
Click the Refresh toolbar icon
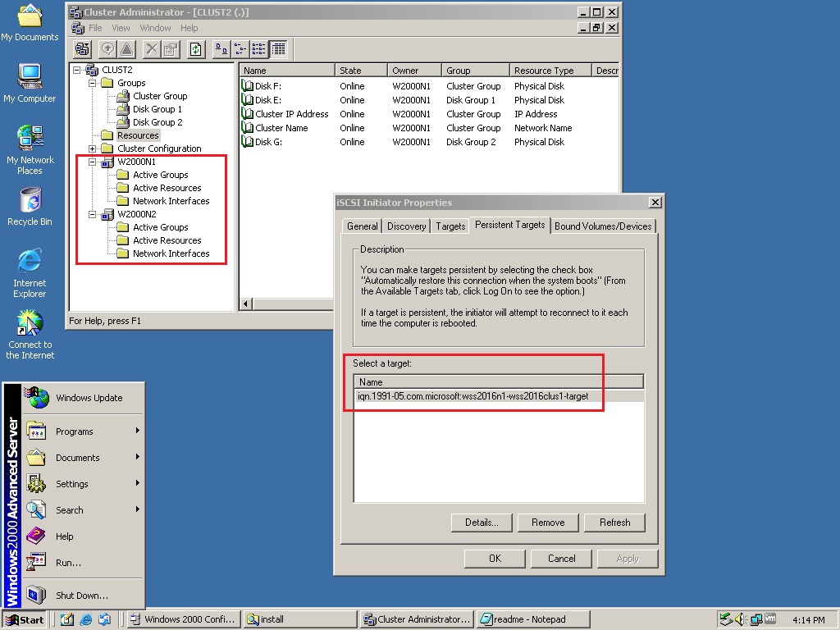[x=196, y=49]
